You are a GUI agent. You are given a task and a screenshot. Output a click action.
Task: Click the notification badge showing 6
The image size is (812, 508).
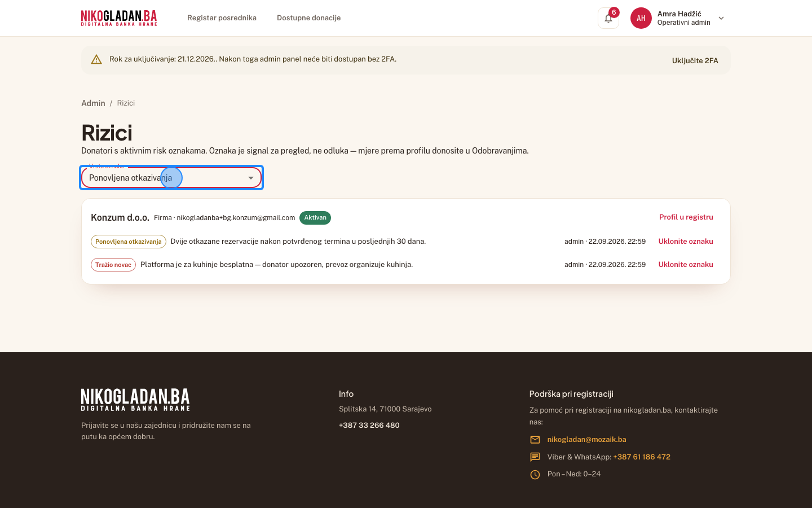[x=614, y=12]
